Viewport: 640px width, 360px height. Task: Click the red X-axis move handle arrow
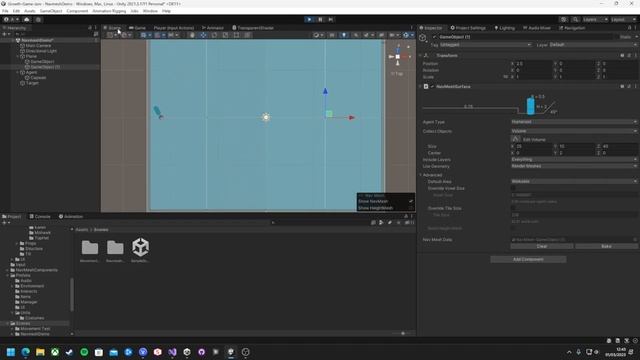tap(351, 118)
